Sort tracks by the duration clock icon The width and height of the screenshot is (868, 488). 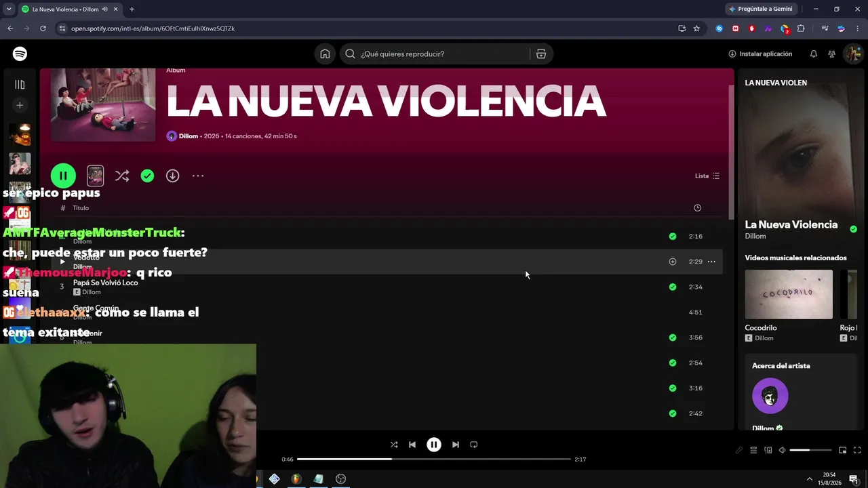pos(697,208)
